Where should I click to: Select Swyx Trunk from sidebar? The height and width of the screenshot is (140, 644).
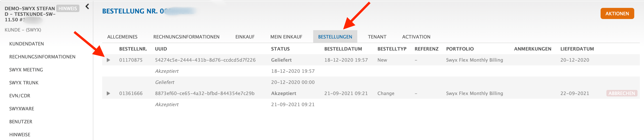pyautogui.click(x=24, y=83)
